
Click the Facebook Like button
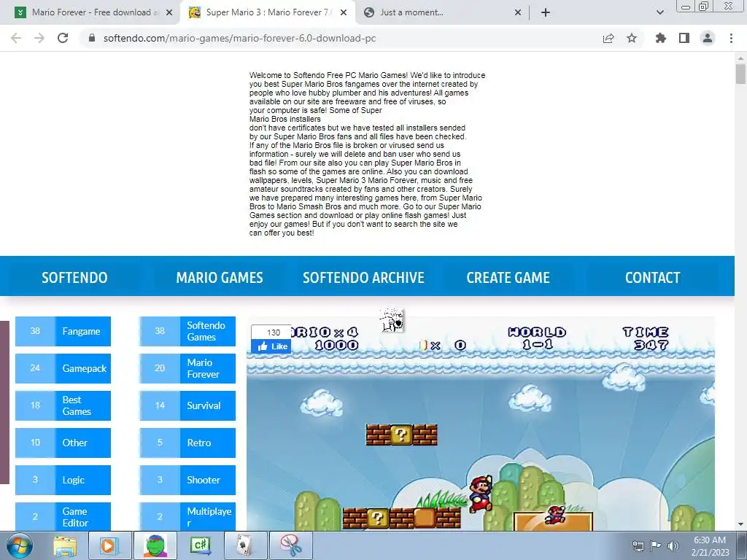click(x=271, y=346)
